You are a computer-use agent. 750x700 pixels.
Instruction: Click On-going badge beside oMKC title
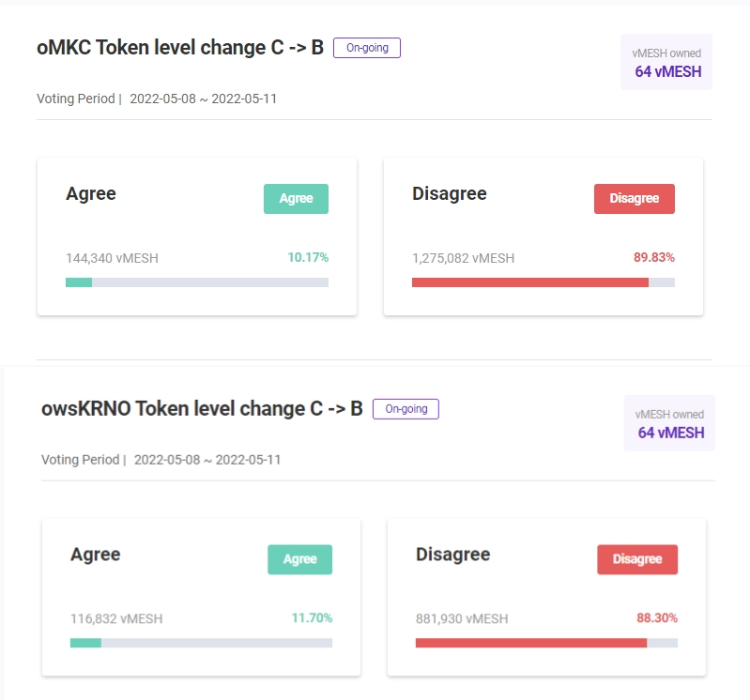click(367, 48)
